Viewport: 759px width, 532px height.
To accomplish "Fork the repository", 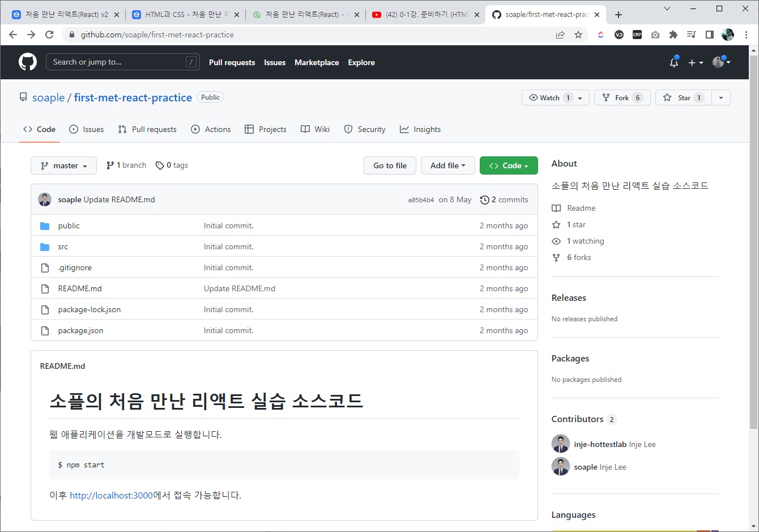I will pyautogui.click(x=622, y=97).
